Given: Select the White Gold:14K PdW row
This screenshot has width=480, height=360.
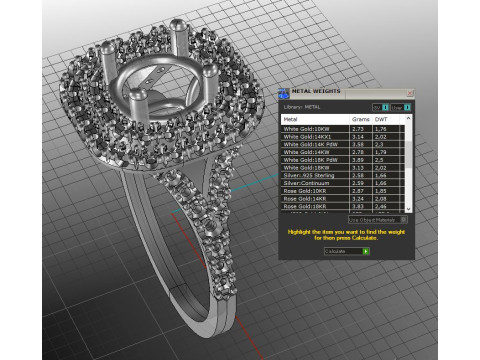Looking at the screenshot, I should click(343, 144).
